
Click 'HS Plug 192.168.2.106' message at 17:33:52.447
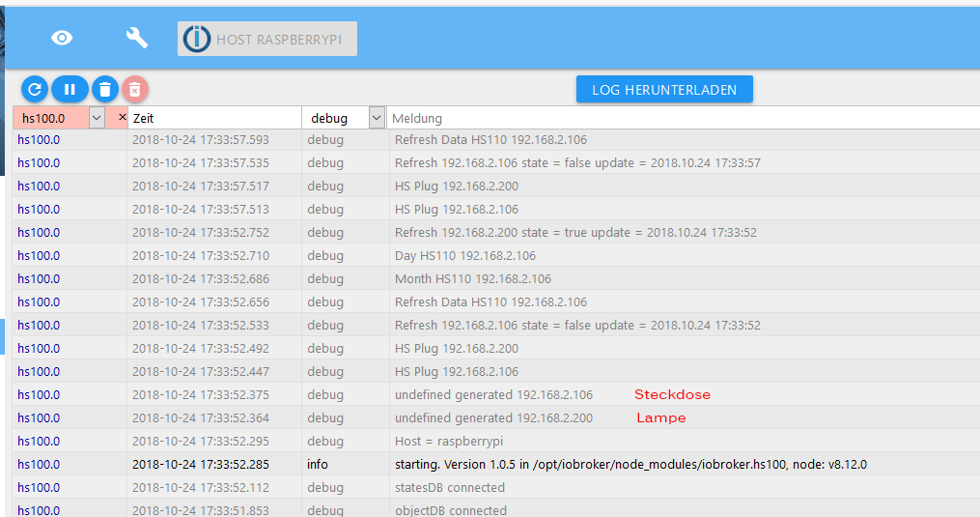(457, 371)
